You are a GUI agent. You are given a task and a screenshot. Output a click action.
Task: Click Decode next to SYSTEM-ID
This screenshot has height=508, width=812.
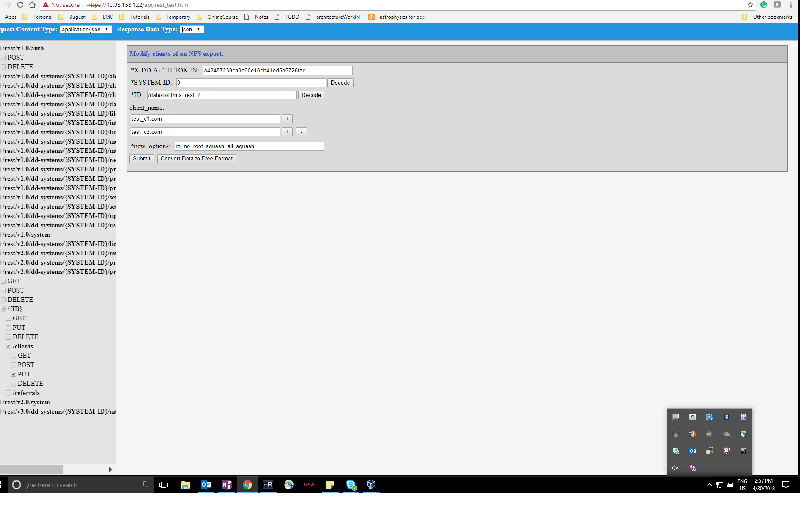(340, 83)
